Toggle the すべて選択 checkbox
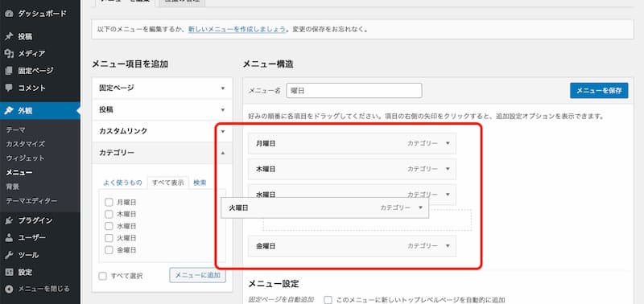This screenshot has width=644, height=304. point(103,276)
